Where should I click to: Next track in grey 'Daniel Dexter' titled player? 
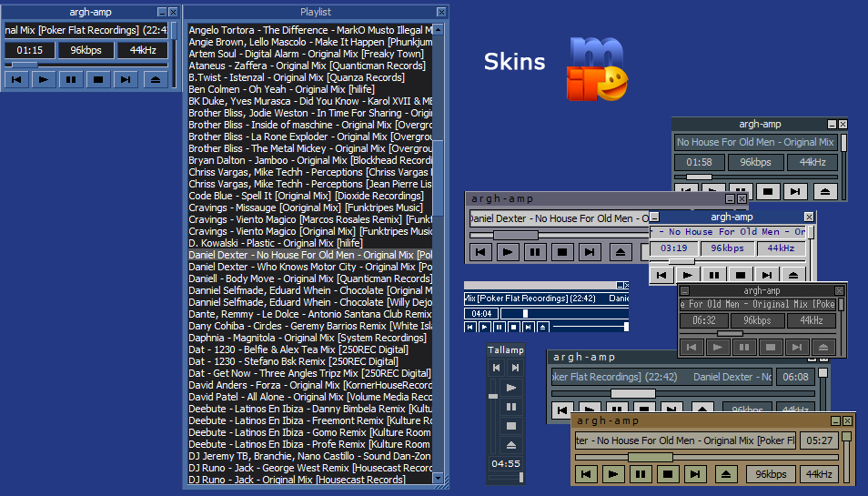tap(590, 252)
